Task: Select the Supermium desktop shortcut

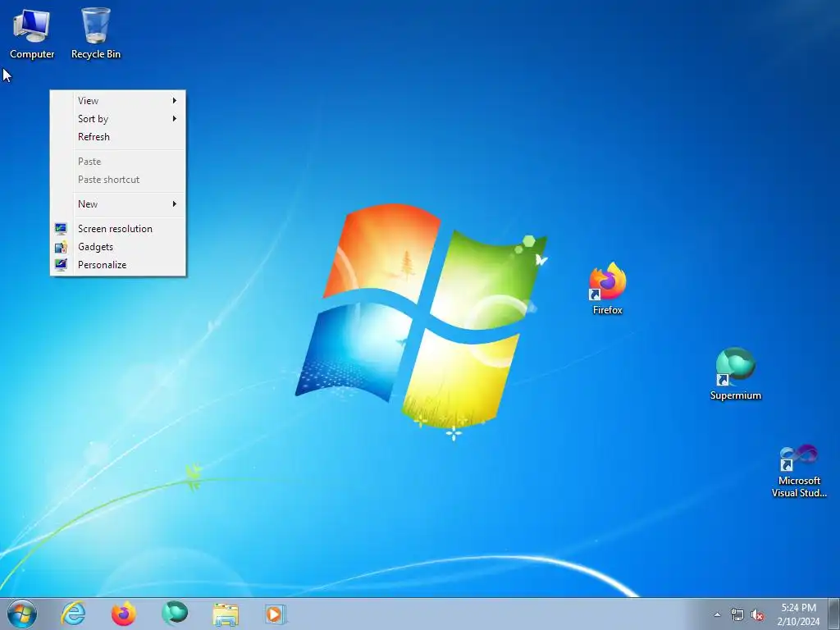Action: [736, 374]
